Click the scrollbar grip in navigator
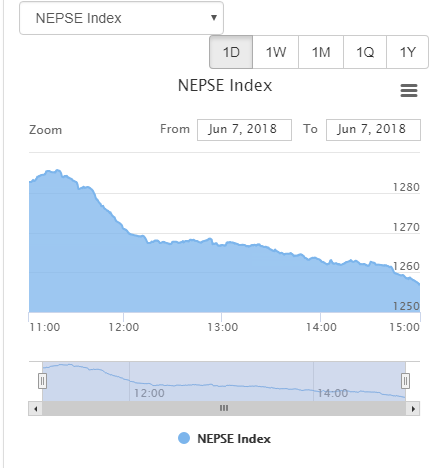This screenshot has height=468, width=443. [224, 408]
